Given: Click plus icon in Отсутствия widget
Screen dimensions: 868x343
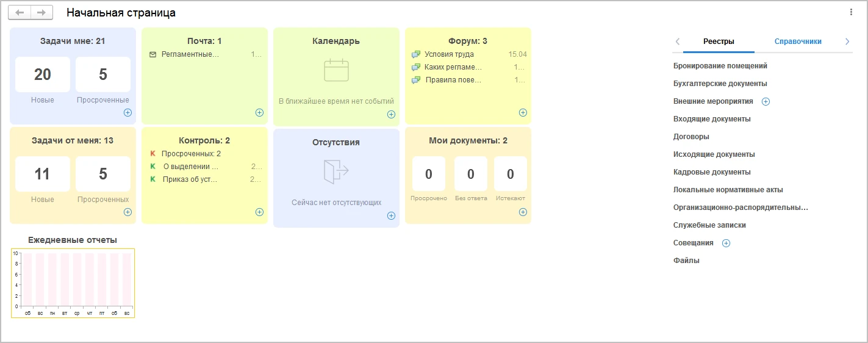Looking at the screenshot, I should (x=391, y=215).
